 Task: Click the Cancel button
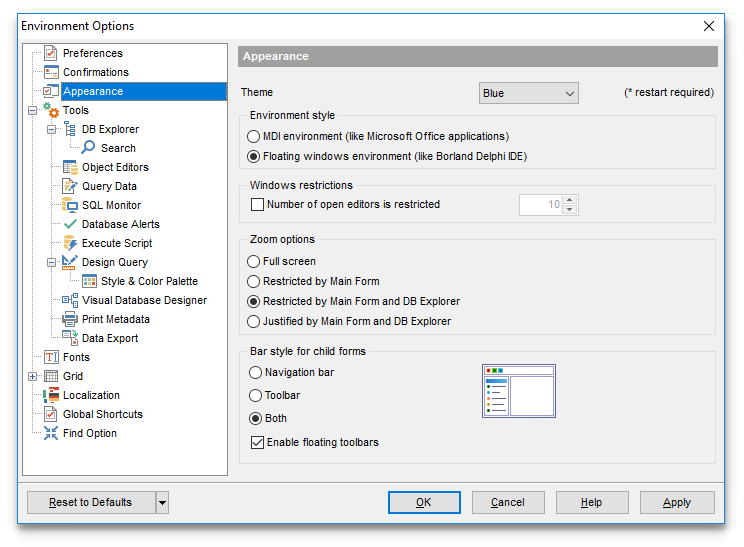click(508, 503)
